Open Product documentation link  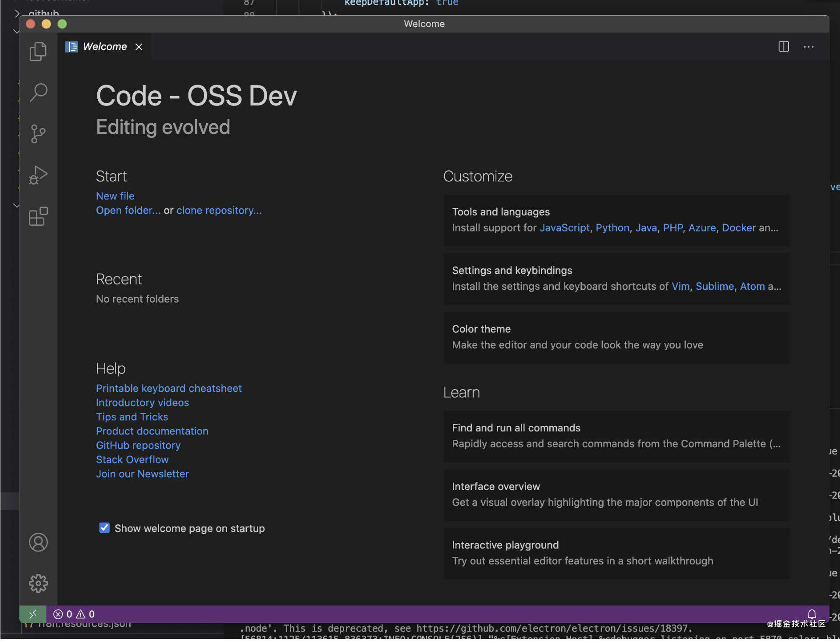pyautogui.click(x=152, y=431)
